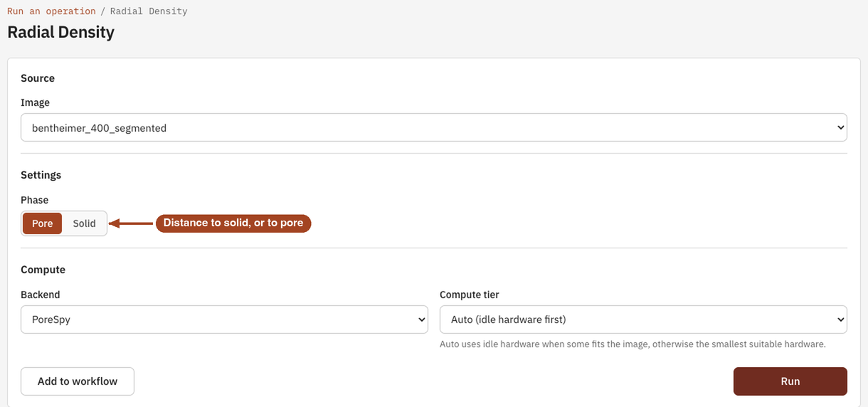Click the 'Backend' field label
This screenshot has height=407, width=868.
coord(40,295)
